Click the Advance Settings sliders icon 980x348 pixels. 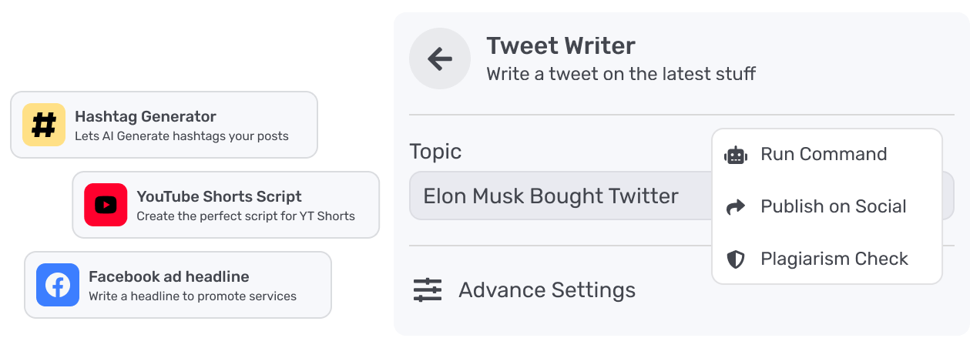(428, 289)
